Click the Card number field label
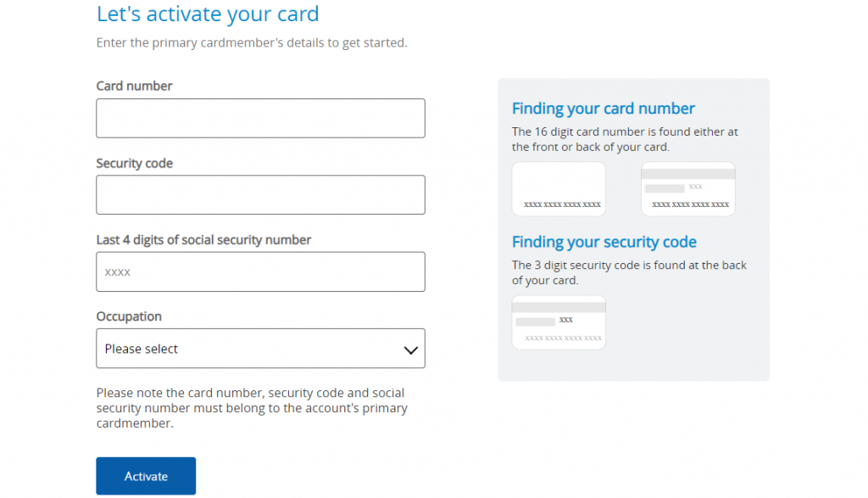The width and height of the screenshot is (868, 498). coord(134,86)
